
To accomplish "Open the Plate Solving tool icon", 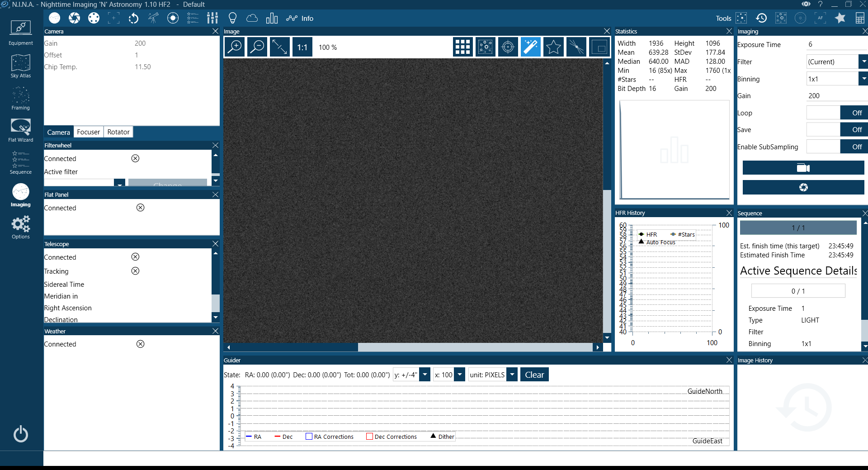I will click(781, 18).
